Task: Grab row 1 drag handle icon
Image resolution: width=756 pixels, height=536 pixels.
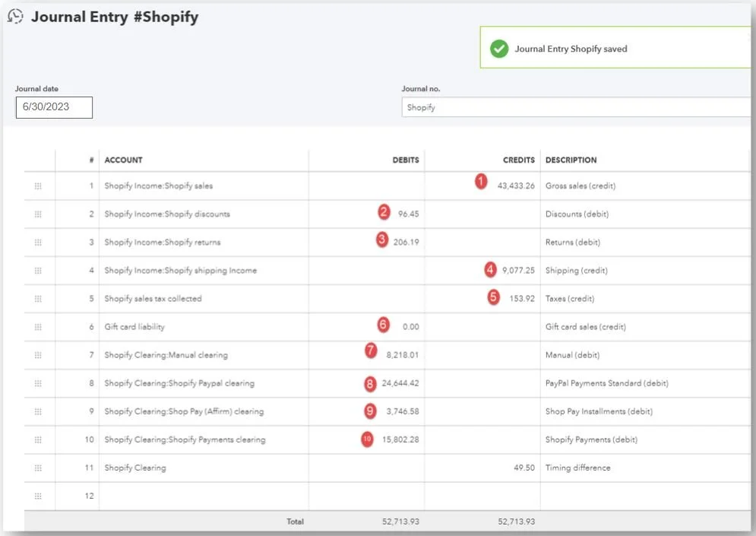Action: tap(38, 186)
